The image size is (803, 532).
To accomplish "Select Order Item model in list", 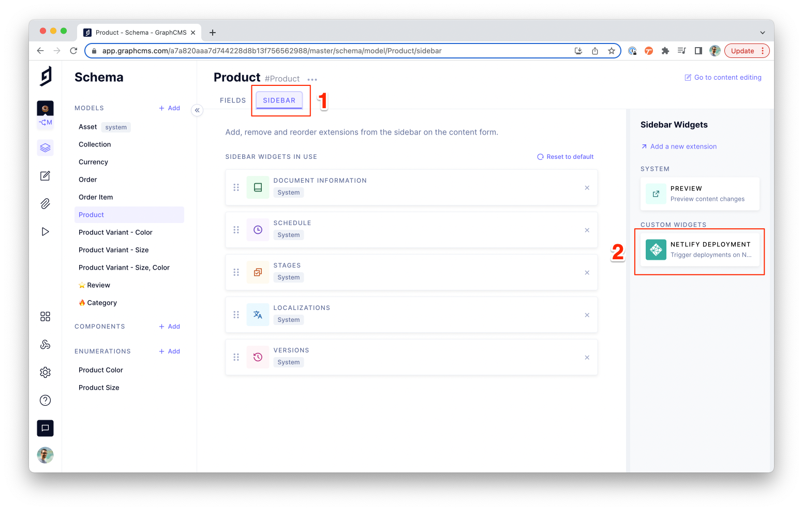I will (x=96, y=197).
